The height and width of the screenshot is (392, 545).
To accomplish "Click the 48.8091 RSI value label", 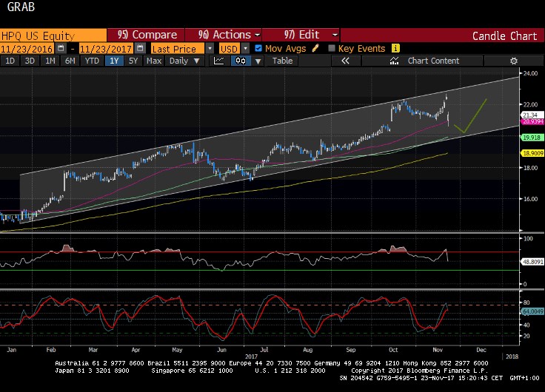I will pyautogui.click(x=532, y=262).
